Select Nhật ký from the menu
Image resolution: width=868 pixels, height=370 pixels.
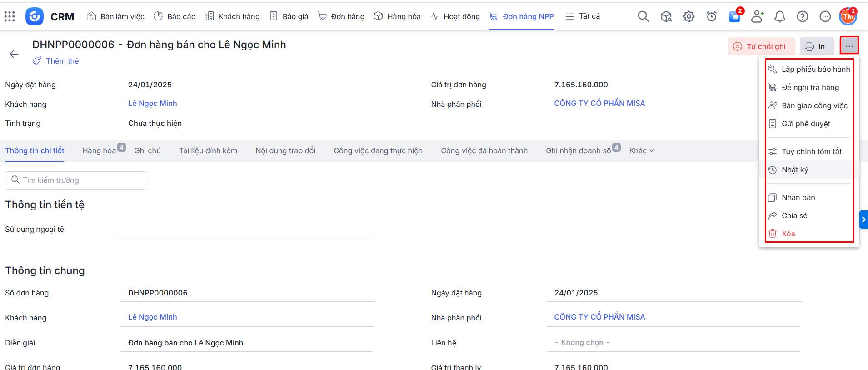click(795, 170)
